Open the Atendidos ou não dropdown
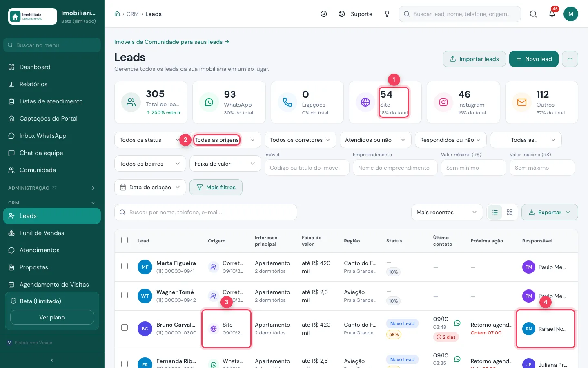The image size is (588, 368). [x=376, y=140]
